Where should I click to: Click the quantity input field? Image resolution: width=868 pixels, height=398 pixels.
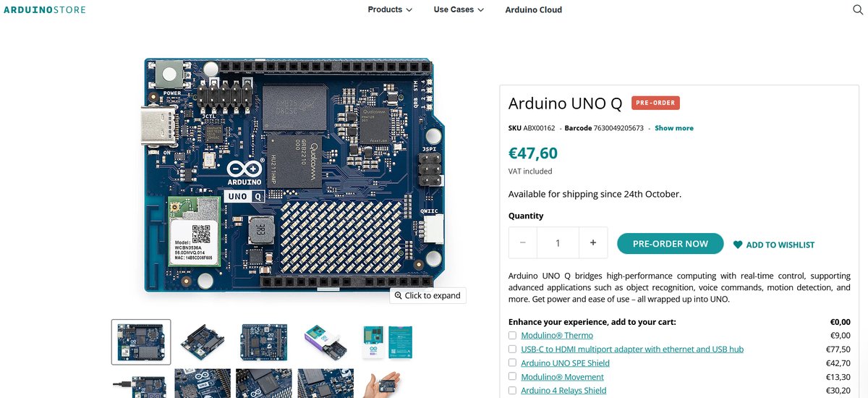pos(558,243)
